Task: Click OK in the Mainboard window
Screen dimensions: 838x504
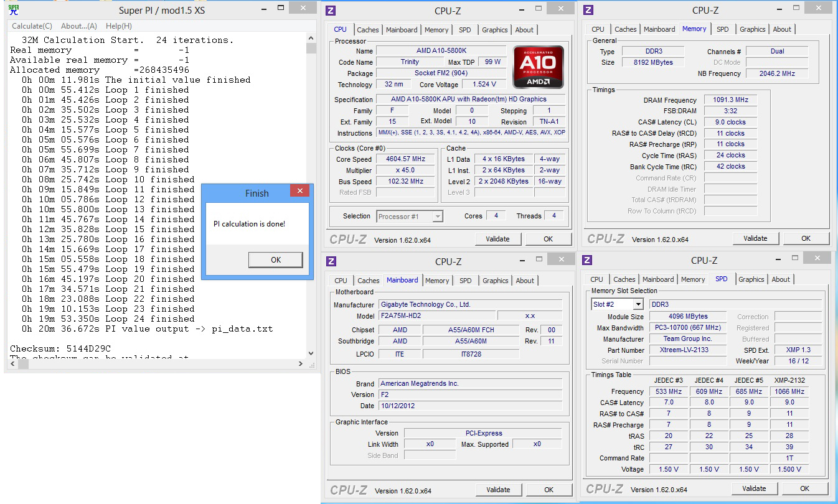Action: point(548,490)
